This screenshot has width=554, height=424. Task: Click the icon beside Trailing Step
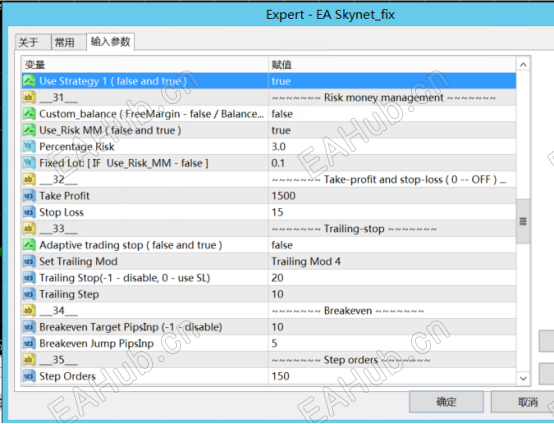pos(29,294)
